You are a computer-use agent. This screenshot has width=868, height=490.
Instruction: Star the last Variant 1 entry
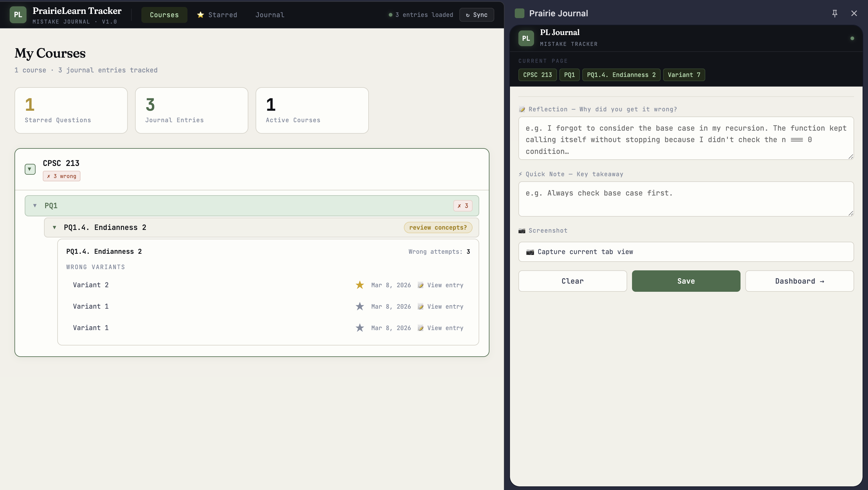click(x=360, y=328)
